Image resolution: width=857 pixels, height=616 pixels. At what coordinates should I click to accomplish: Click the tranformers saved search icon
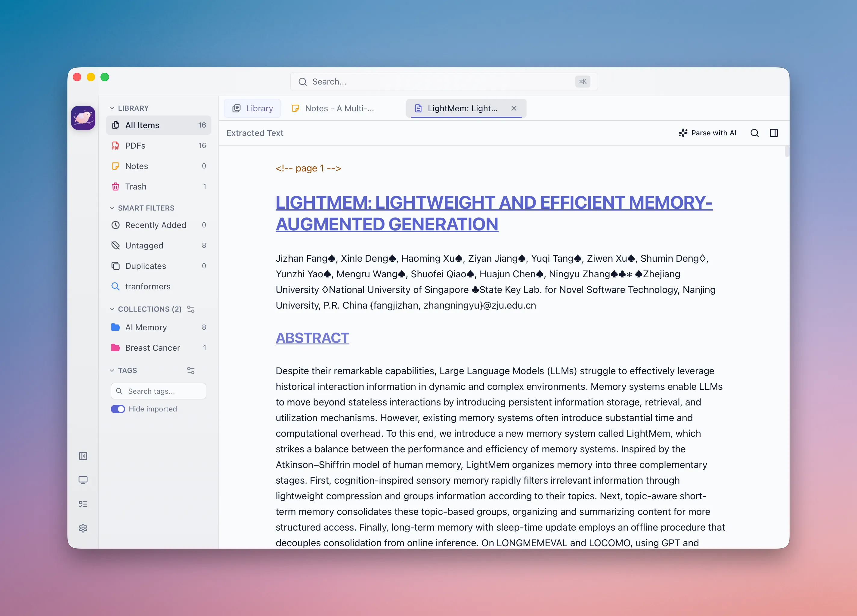[x=116, y=286]
